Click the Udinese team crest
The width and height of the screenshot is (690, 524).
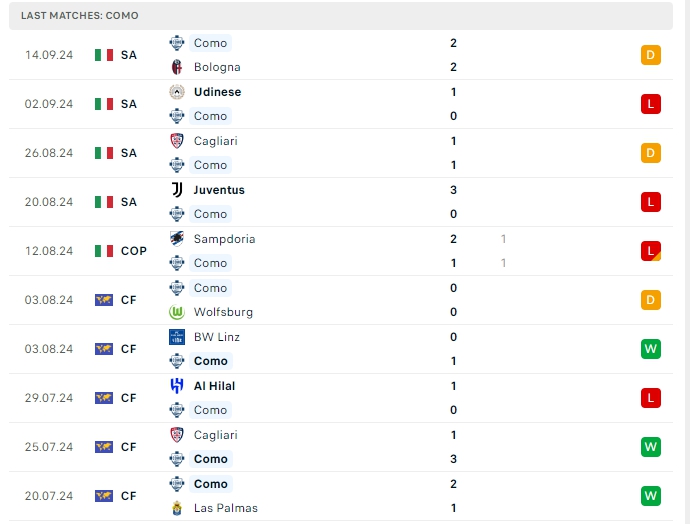177,92
